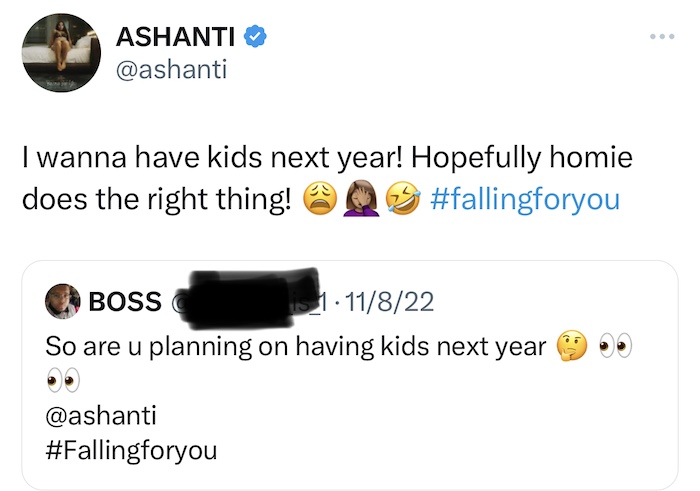The width and height of the screenshot is (700, 491).
Task: Open the quoted tweet question text
Action: pos(296,347)
